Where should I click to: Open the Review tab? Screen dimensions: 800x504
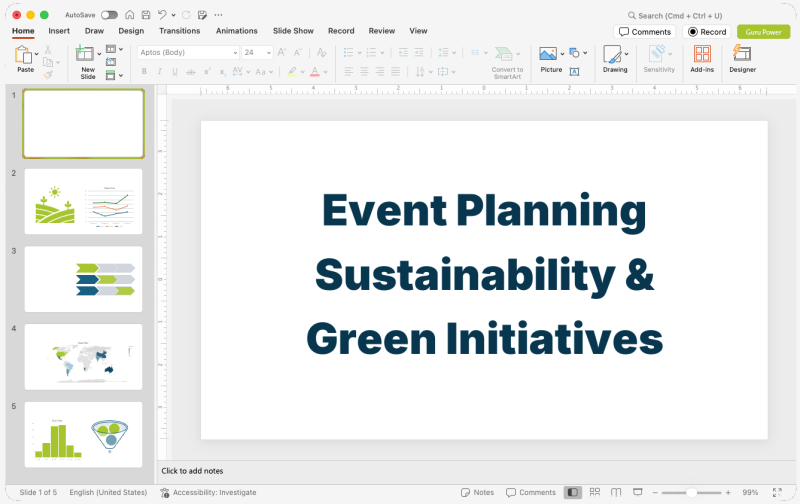pos(382,31)
